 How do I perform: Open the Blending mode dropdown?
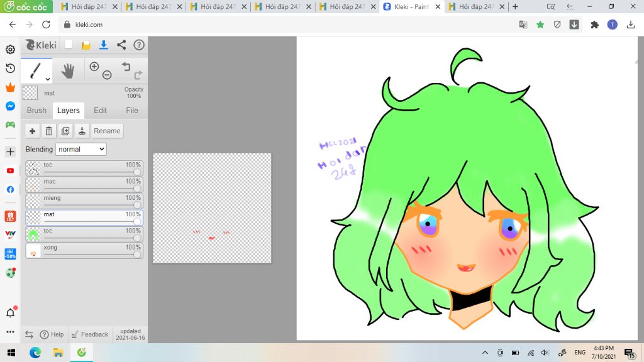pyautogui.click(x=81, y=150)
